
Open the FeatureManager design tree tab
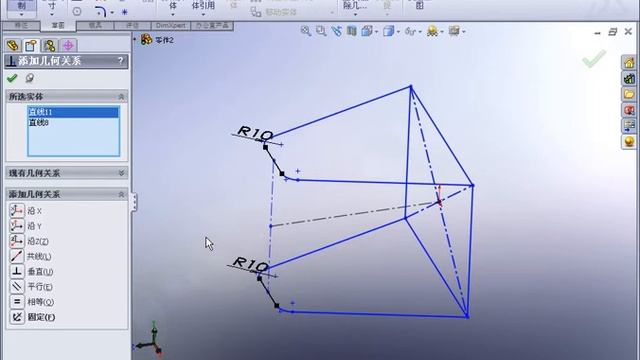pyautogui.click(x=13, y=45)
